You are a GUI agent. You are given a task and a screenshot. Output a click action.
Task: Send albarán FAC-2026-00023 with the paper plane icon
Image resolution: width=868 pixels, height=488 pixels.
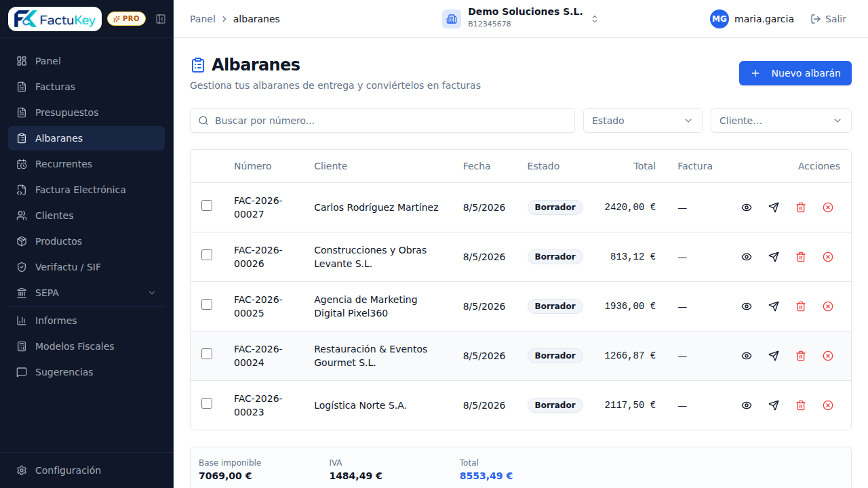coord(774,405)
